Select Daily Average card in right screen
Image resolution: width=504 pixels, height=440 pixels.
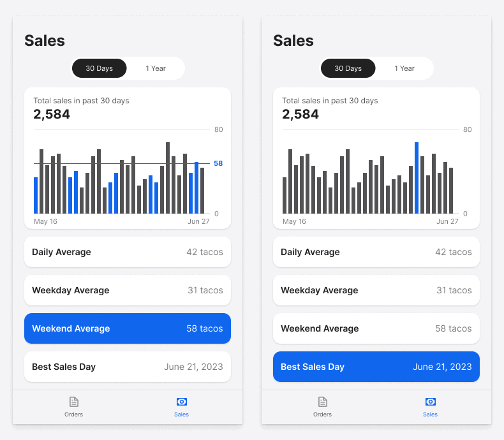tap(376, 252)
